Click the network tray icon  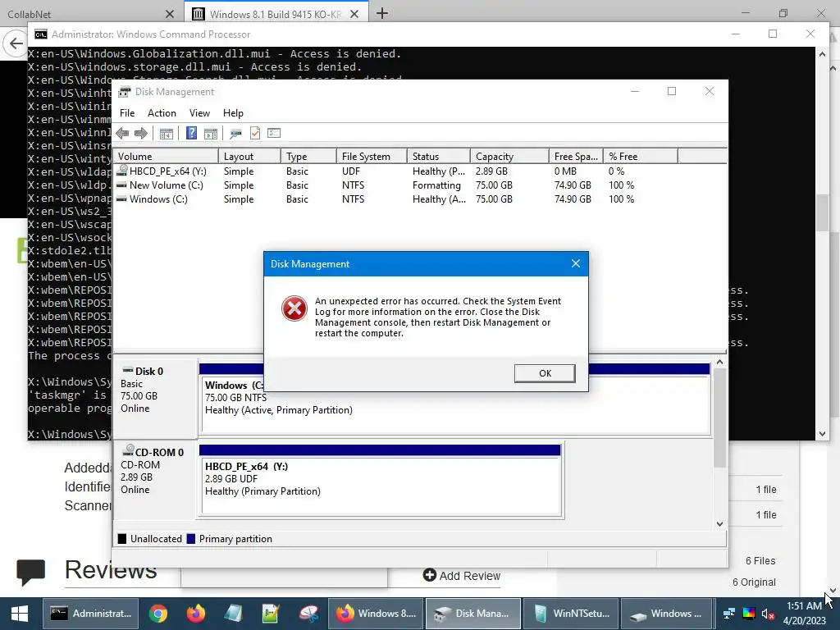coord(729,614)
